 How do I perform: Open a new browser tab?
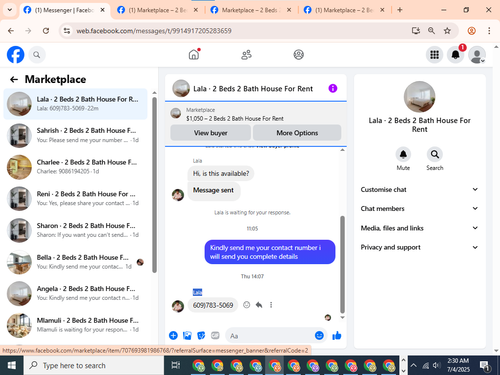[400, 10]
